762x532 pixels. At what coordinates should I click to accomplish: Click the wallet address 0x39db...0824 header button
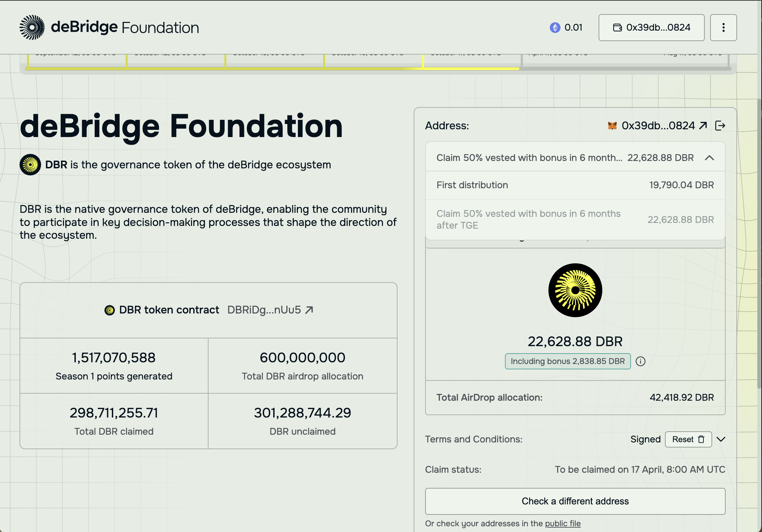652,28
